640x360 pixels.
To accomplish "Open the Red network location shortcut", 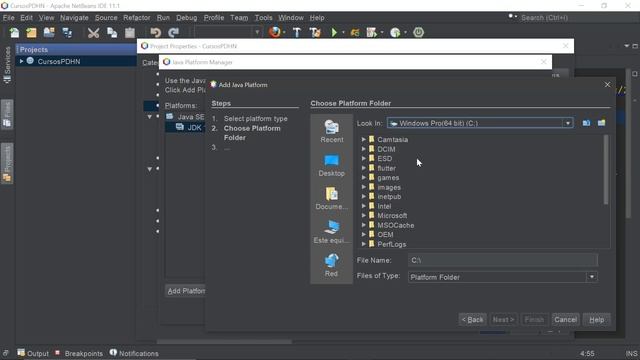I will (331, 266).
